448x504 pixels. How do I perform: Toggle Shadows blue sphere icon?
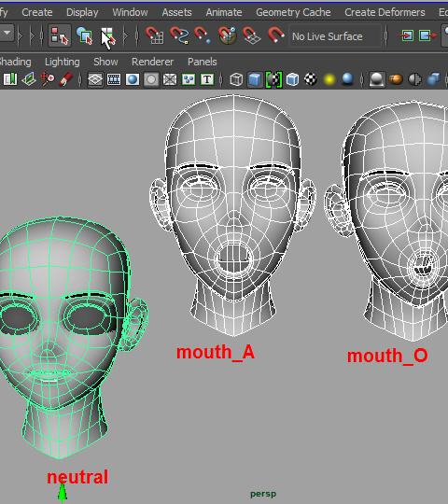click(348, 78)
